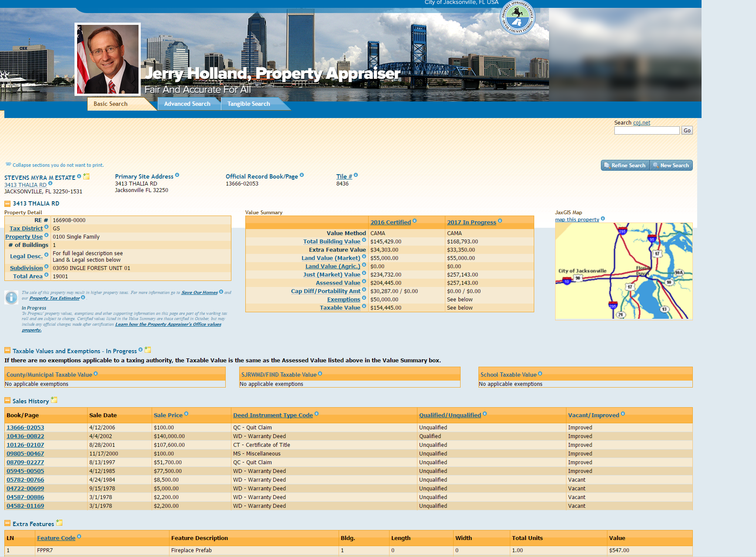756x557 pixels.
Task: Click the Go search button
Action: [x=687, y=131]
